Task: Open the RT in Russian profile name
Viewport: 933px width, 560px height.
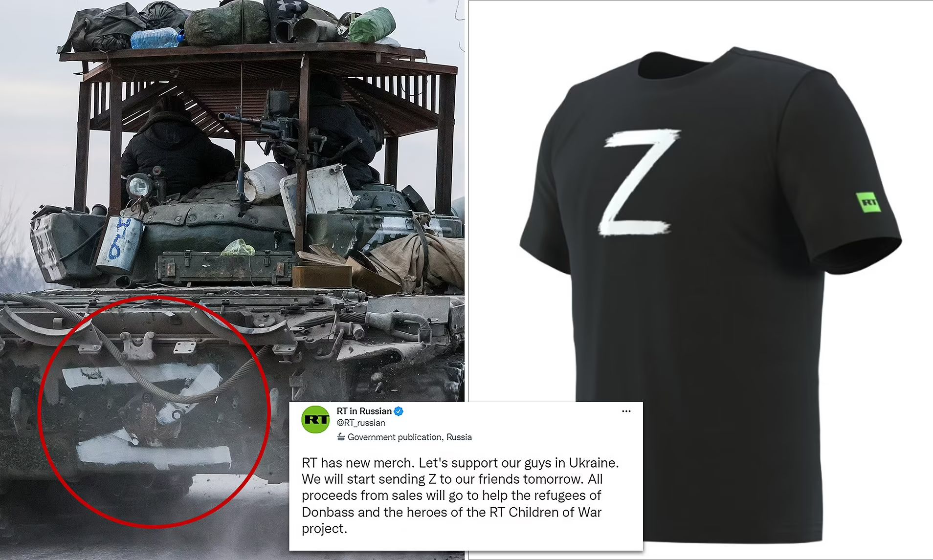Action: 364,411
